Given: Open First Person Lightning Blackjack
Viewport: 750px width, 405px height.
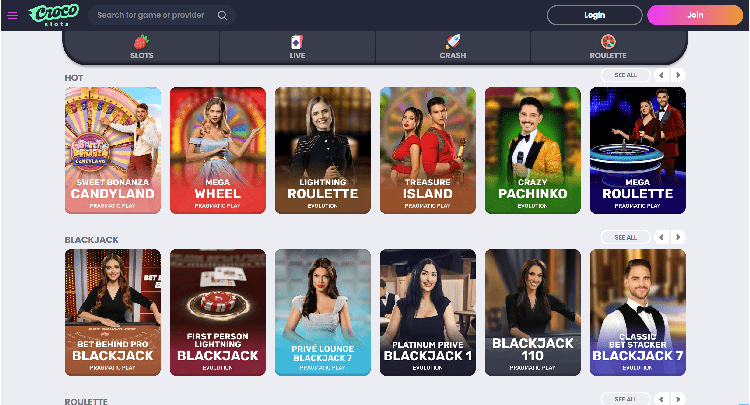Looking at the screenshot, I should coord(218,312).
